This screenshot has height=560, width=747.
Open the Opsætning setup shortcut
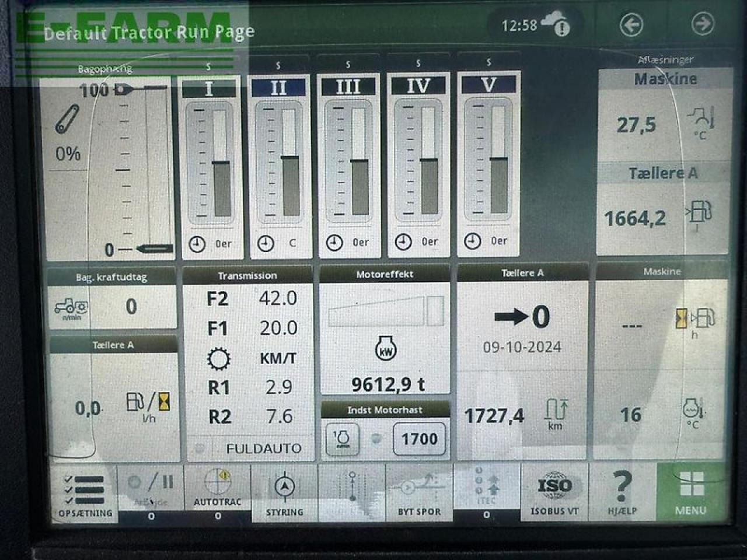coord(85,494)
